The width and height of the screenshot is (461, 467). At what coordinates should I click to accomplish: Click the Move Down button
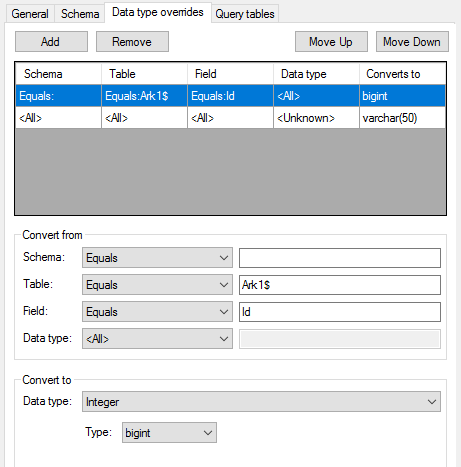[412, 42]
